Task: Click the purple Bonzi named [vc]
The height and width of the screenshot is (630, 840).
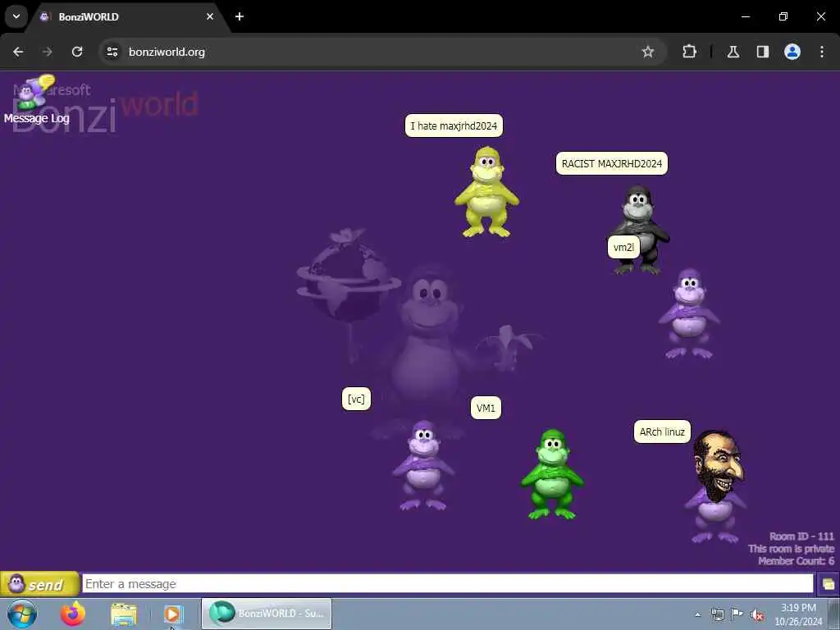Action: coord(423,465)
